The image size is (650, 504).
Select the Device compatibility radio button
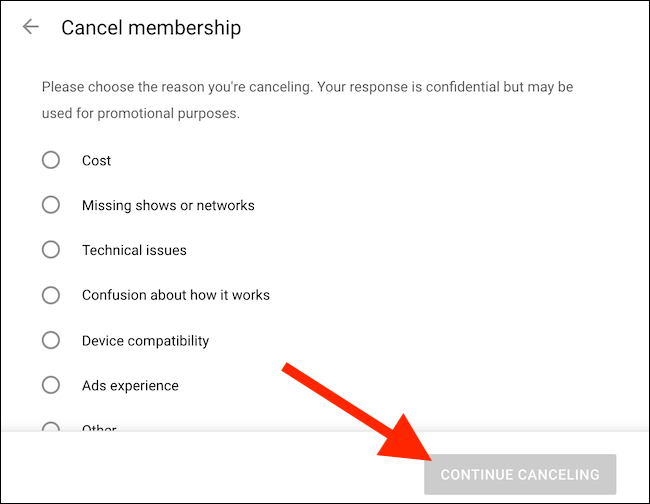pyautogui.click(x=51, y=340)
